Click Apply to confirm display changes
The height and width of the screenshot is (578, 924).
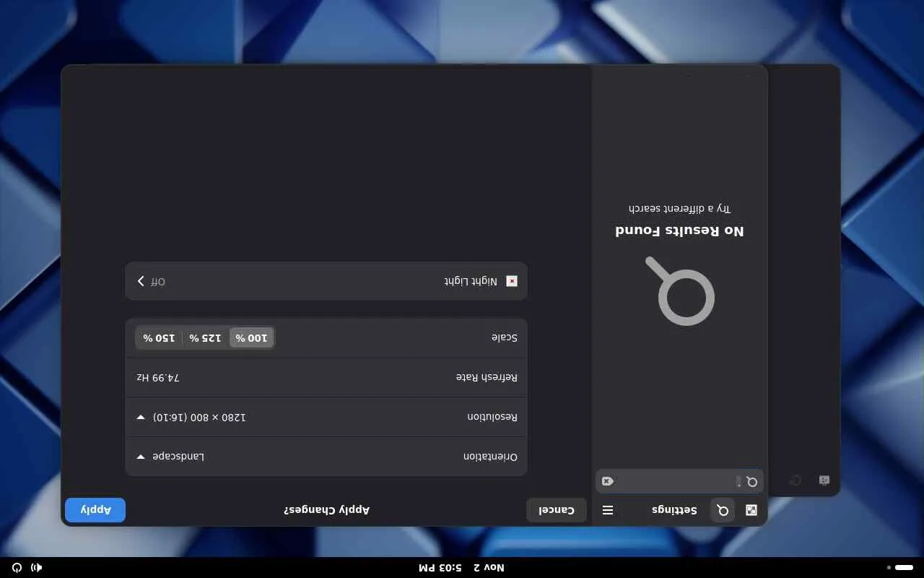(95, 510)
